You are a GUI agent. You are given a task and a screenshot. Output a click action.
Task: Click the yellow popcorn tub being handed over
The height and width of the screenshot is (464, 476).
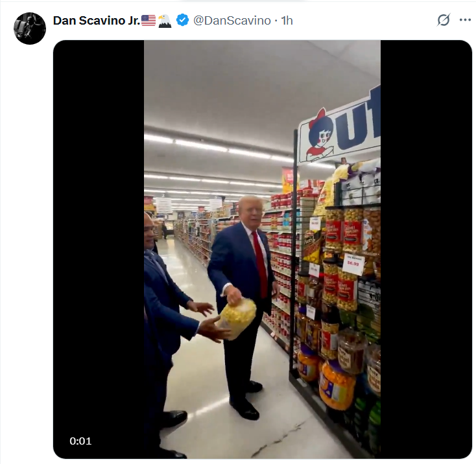(237, 318)
